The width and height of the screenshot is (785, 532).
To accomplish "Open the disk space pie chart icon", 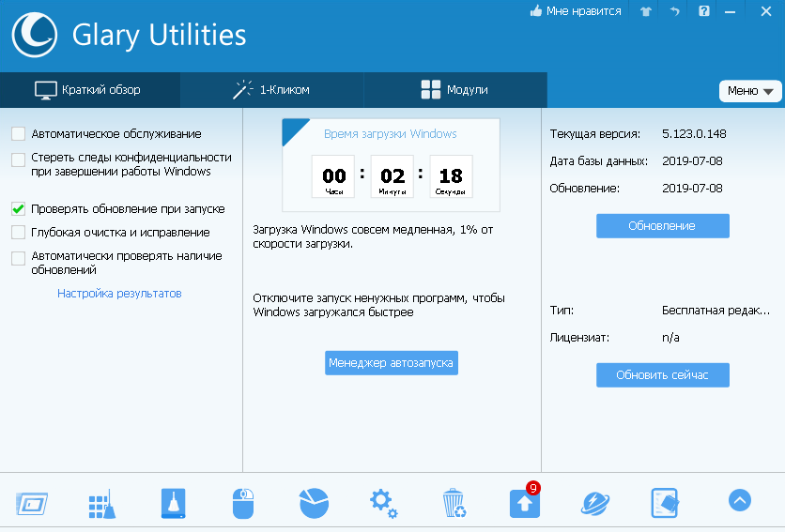I will pos(314,504).
